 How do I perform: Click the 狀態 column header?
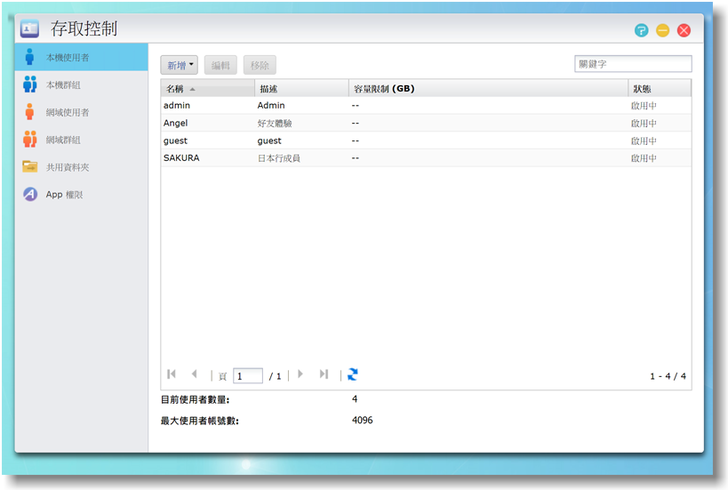tap(658, 88)
